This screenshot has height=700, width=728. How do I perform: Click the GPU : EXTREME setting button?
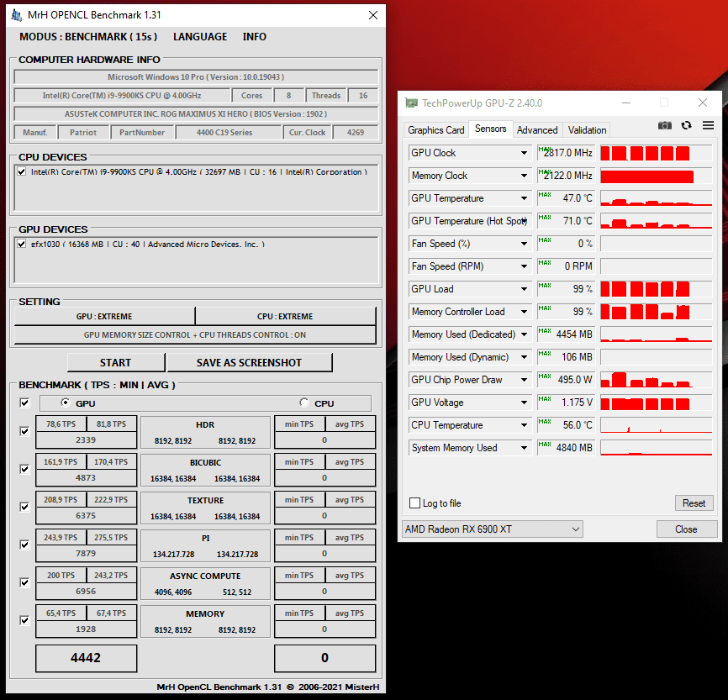coord(104,316)
